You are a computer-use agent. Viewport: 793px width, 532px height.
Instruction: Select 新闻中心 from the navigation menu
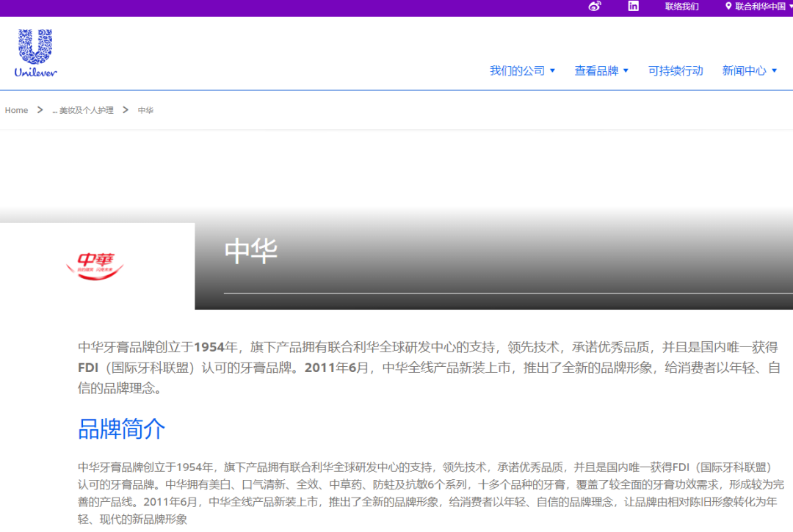[745, 70]
